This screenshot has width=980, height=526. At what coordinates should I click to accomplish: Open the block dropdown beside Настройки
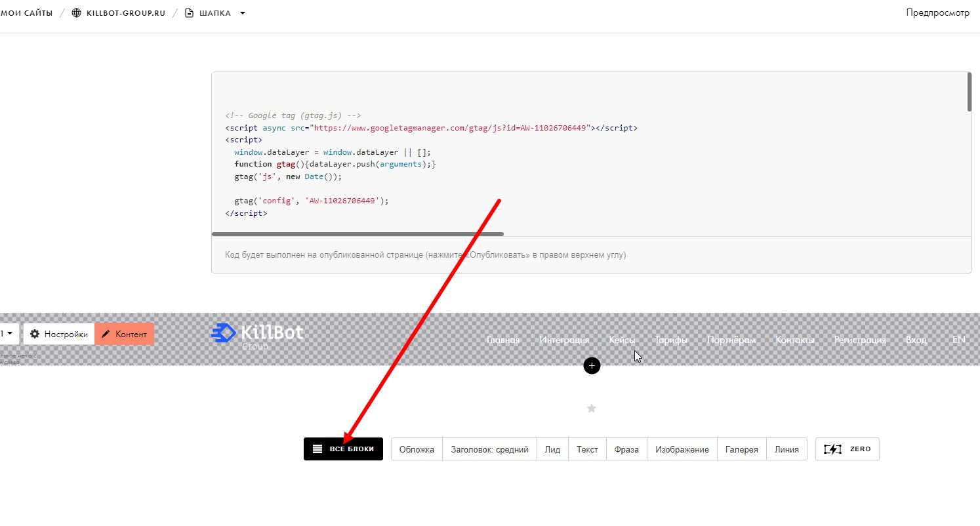[x=9, y=334]
